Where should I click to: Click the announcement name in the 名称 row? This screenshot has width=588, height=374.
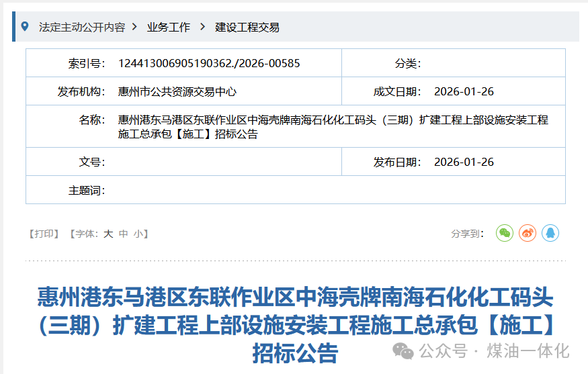click(x=333, y=127)
